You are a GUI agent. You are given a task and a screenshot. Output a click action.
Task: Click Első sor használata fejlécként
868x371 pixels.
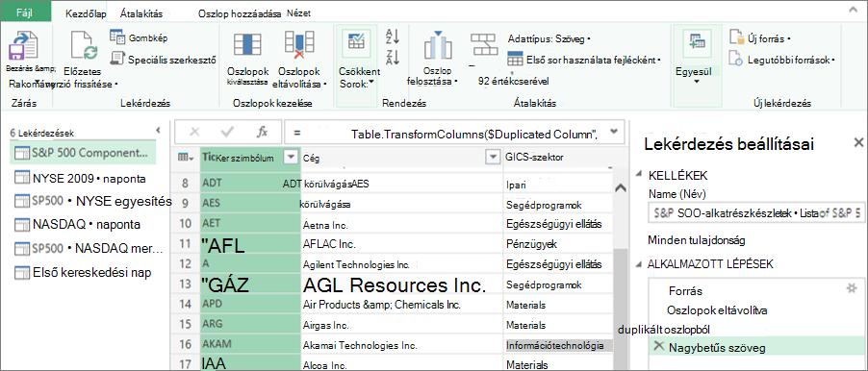click(585, 59)
